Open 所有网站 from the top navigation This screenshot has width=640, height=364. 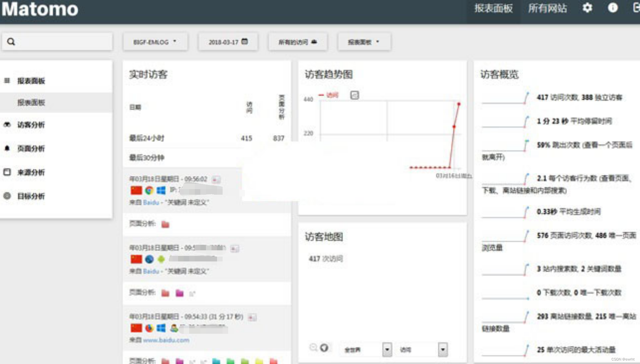(548, 9)
